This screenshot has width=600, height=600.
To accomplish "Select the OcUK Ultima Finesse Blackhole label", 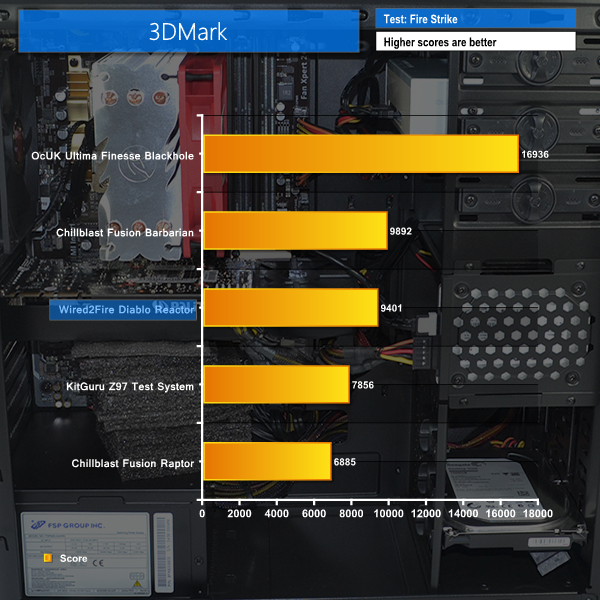I will tap(112, 156).
